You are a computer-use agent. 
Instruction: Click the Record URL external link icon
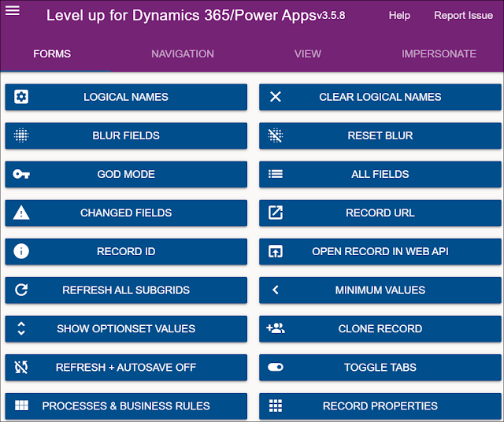click(x=276, y=213)
